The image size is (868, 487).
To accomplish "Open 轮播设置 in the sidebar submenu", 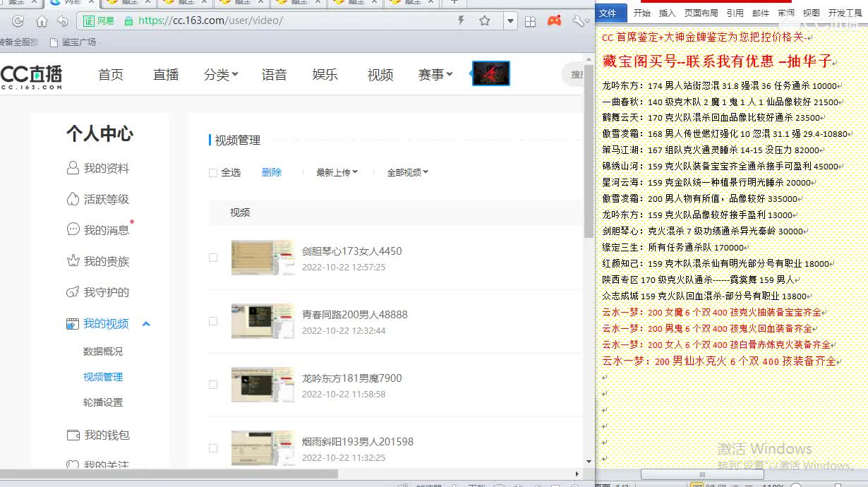I will (x=103, y=402).
